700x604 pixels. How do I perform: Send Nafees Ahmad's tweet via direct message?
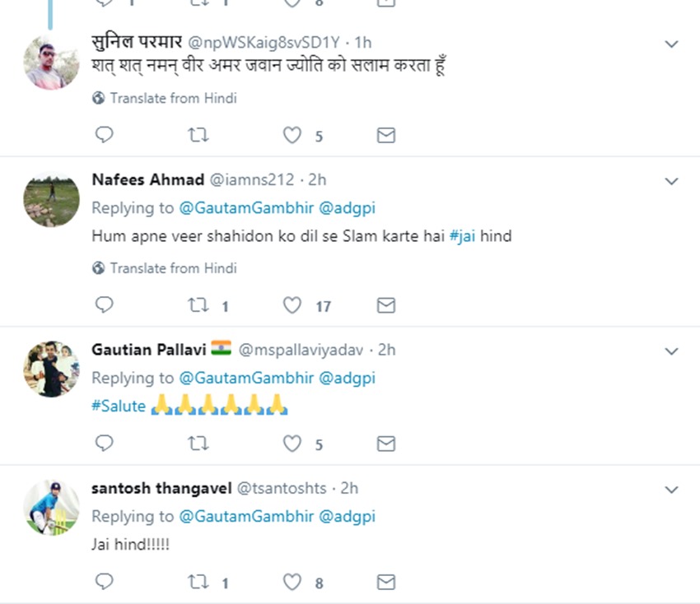click(385, 305)
